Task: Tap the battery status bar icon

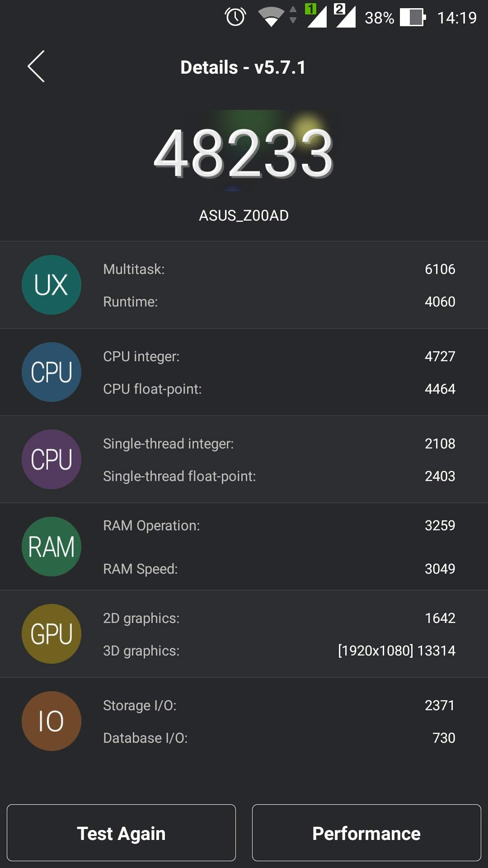Action: (x=413, y=18)
